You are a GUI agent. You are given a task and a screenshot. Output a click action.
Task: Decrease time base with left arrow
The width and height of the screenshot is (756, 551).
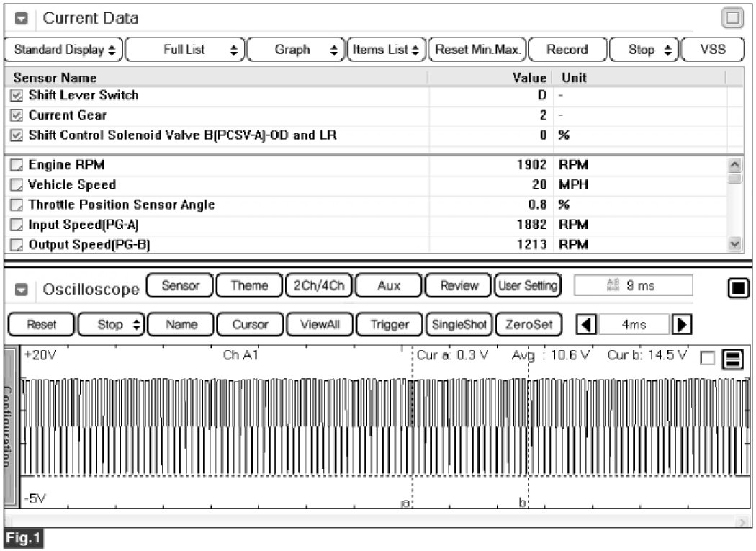[x=588, y=325]
